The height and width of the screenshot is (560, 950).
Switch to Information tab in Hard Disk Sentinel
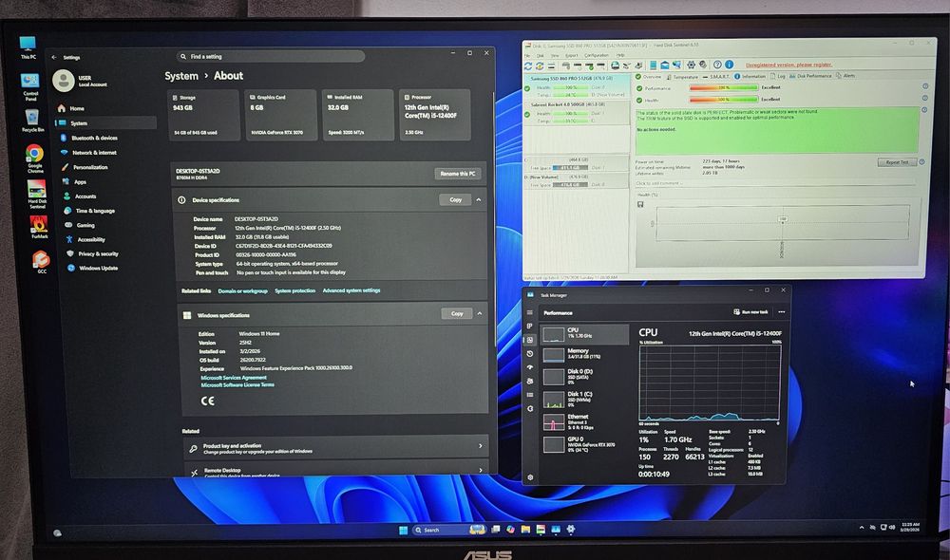click(750, 76)
